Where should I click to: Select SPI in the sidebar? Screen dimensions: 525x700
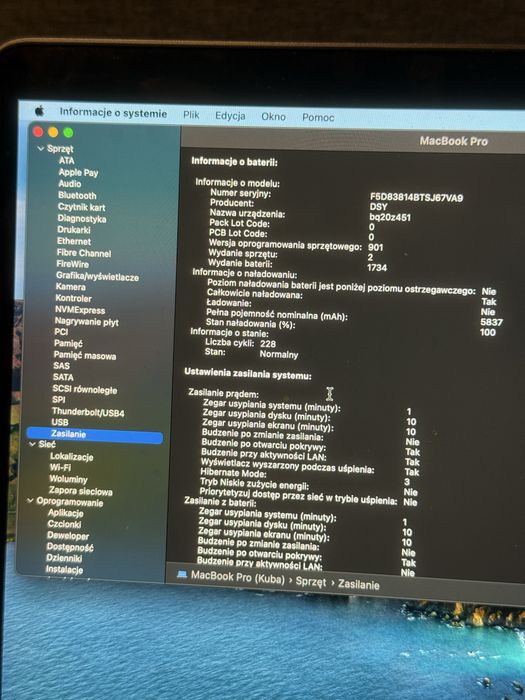58,400
